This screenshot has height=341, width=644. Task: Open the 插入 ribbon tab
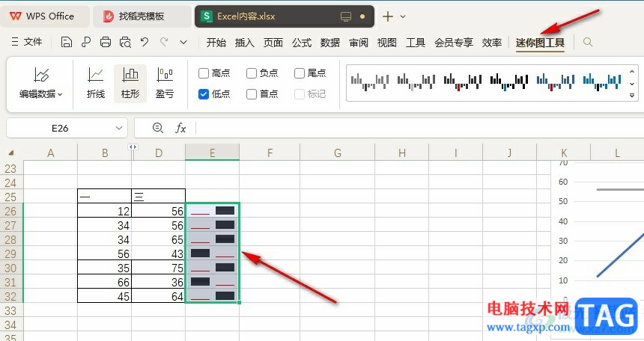[244, 43]
